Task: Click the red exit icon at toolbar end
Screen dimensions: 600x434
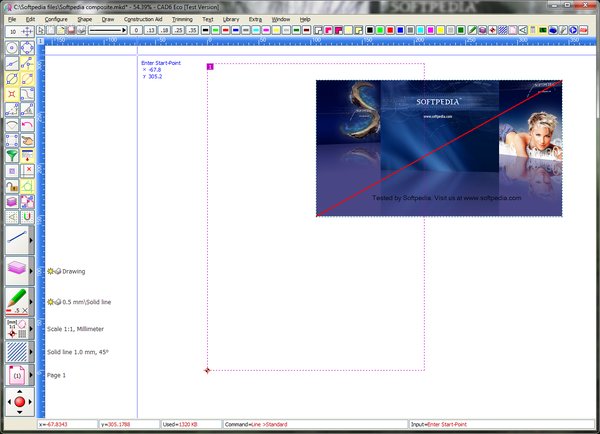Action: pos(584,30)
